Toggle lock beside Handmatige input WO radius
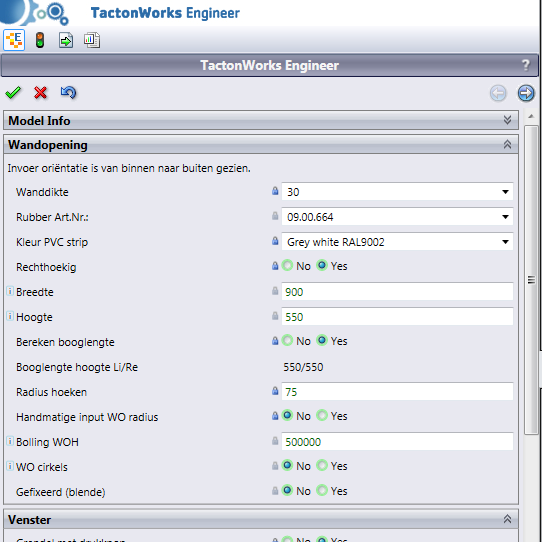The width and height of the screenshot is (542, 542). click(x=275, y=416)
